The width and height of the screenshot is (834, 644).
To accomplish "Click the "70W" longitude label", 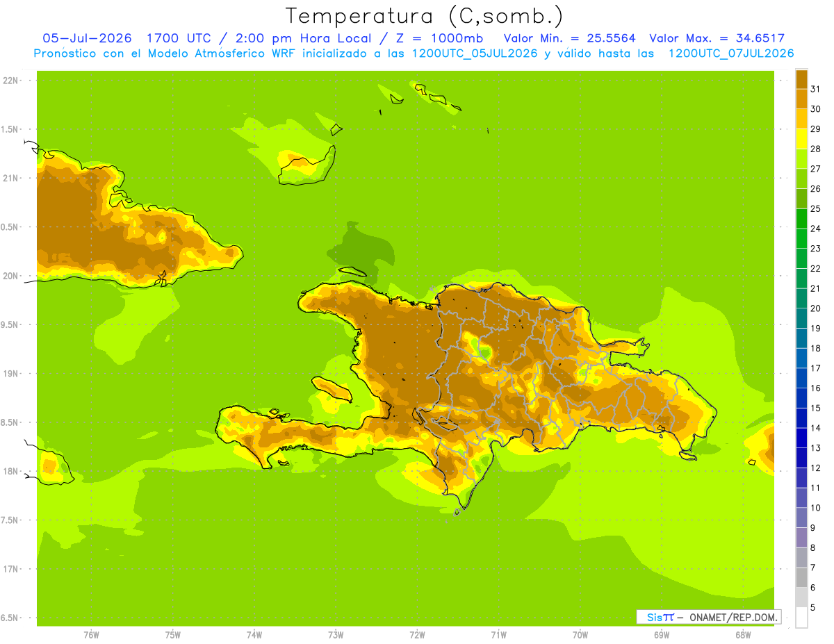I will point(580,635).
